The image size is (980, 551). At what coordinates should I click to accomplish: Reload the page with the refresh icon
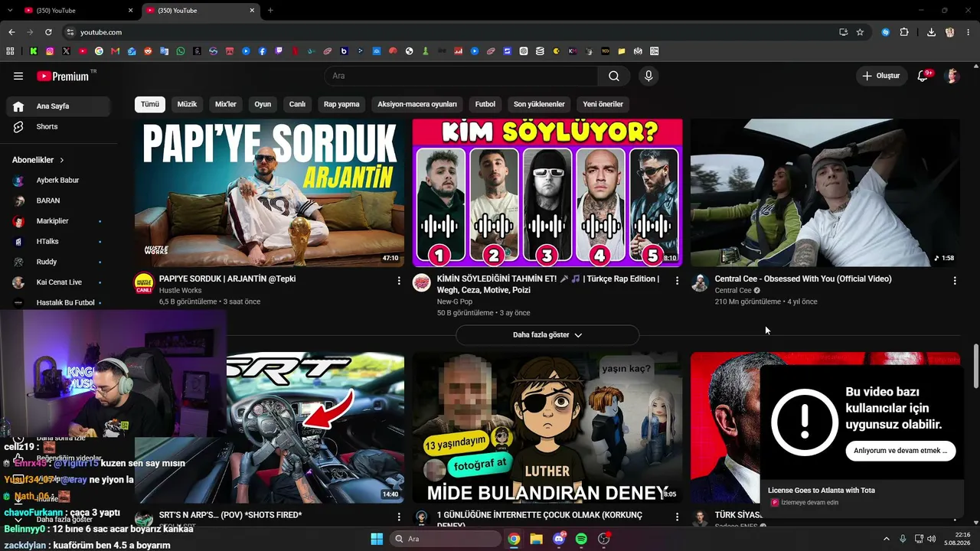pyautogui.click(x=48, y=32)
